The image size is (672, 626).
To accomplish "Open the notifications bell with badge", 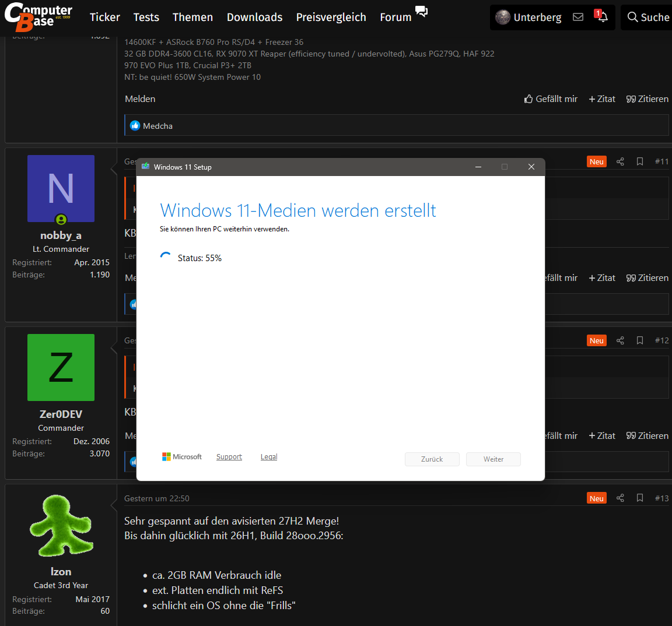I will click(x=601, y=16).
